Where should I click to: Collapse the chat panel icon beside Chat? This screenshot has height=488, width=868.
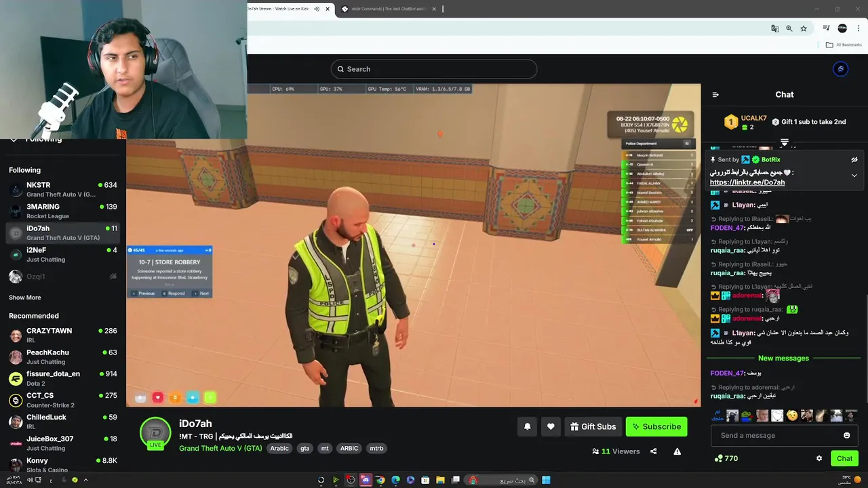tap(715, 95)
